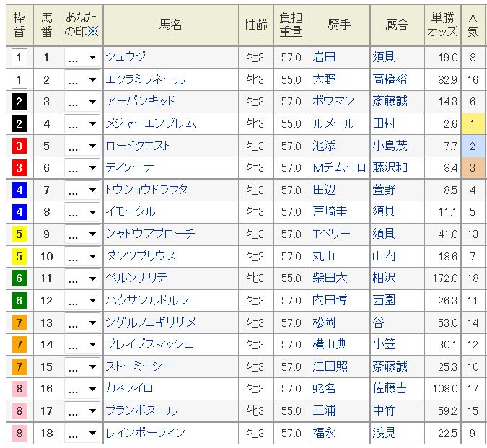487x448 pixels.
Task: Click pink frame 8 badge for カネノイロ
Action: [19, 389]
